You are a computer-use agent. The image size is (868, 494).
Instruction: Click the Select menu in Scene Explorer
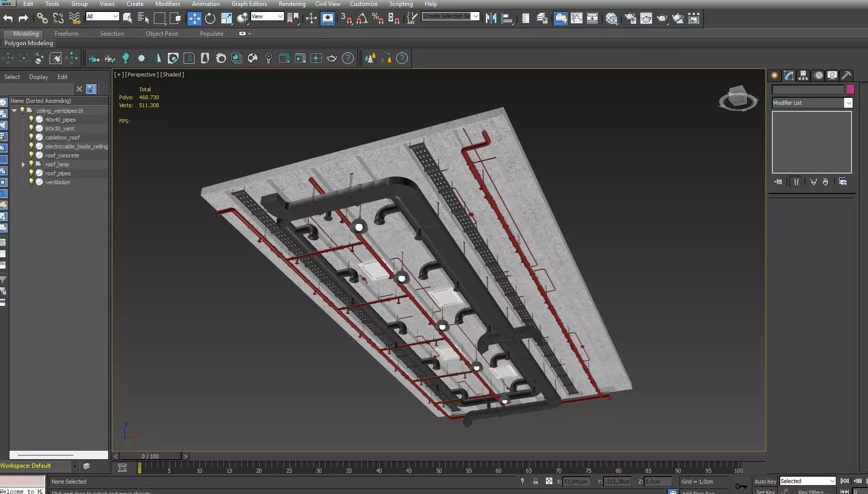point(12,77)
